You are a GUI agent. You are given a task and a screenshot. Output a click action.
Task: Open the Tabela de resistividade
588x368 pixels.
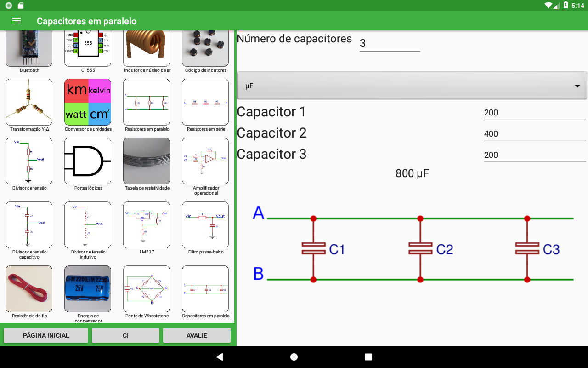[147, 161]
